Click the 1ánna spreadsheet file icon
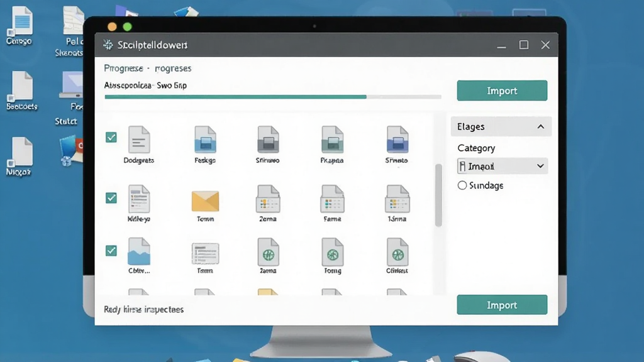Viewport: 644px width, 362px height. click(x=397, y=199)
